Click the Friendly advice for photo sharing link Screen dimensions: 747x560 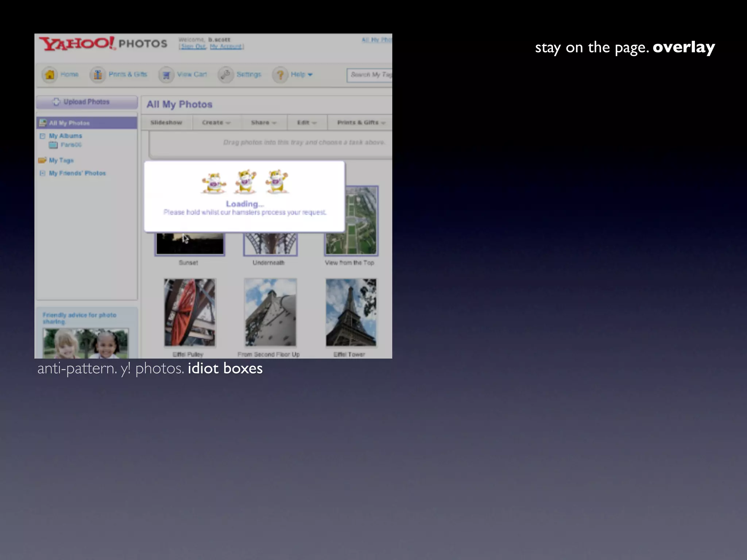coord(80,318)
